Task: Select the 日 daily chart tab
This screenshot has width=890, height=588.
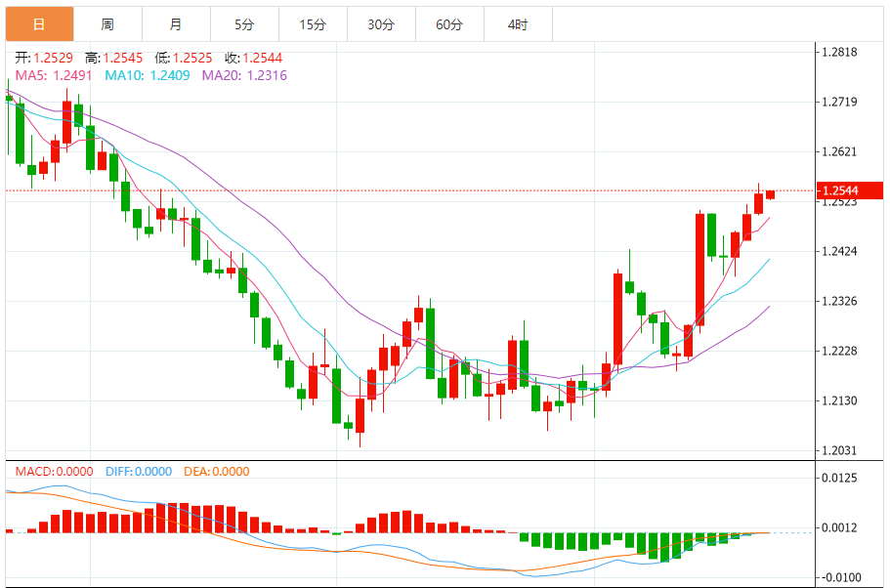Action: 39,24
